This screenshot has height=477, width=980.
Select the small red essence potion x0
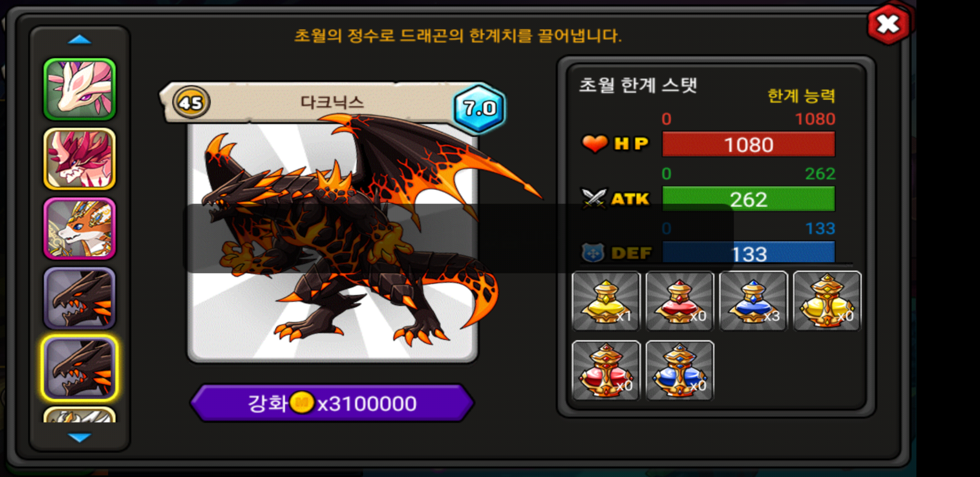coord(679,301)
